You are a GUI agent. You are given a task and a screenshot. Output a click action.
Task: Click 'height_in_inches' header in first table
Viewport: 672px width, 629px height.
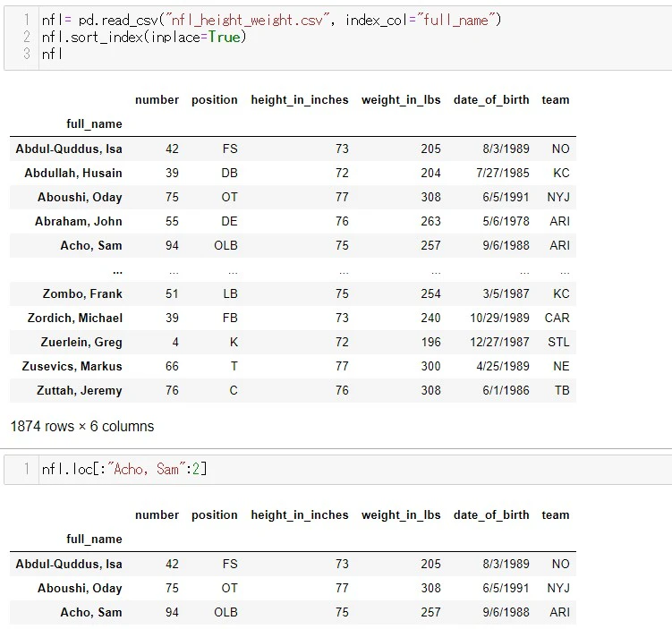pyautogui.click(x=300, y=100)
